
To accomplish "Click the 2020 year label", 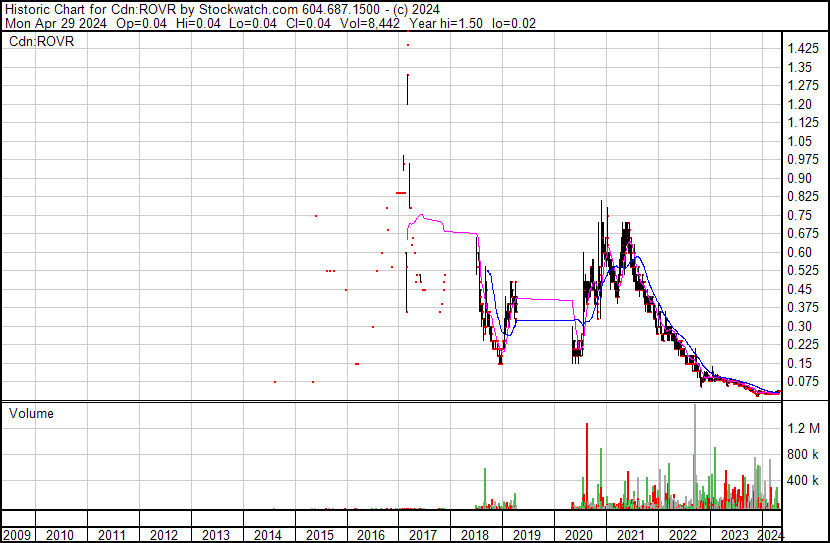I will (579, 535).
